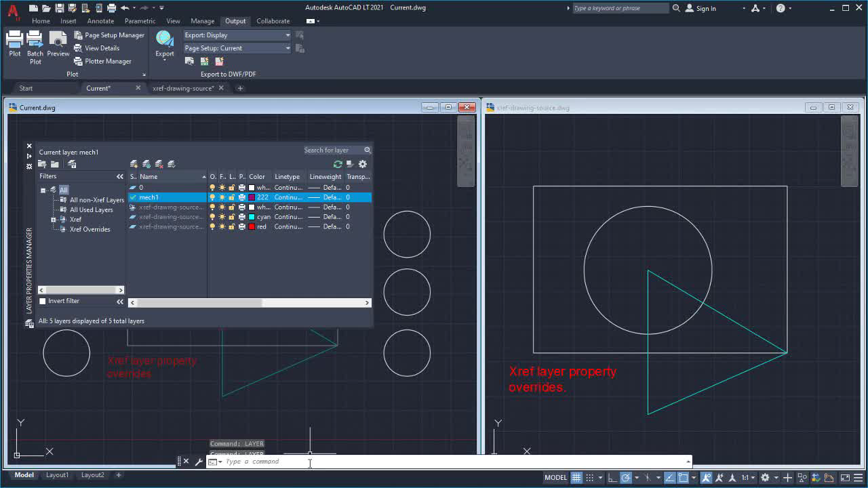Open the xref-drawing-source file tab
The image size is (868, 488).
pos(183,88)
